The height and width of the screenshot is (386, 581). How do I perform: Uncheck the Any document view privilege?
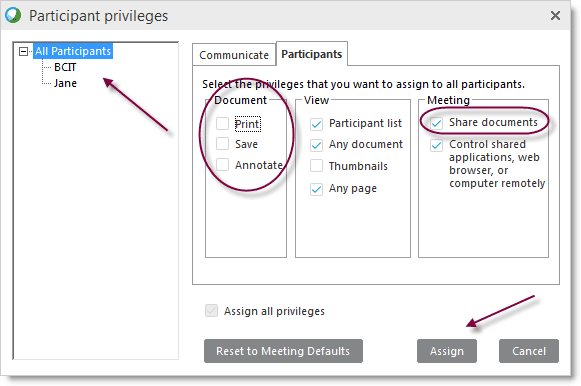pyautogui.click(x=316, y=145)
